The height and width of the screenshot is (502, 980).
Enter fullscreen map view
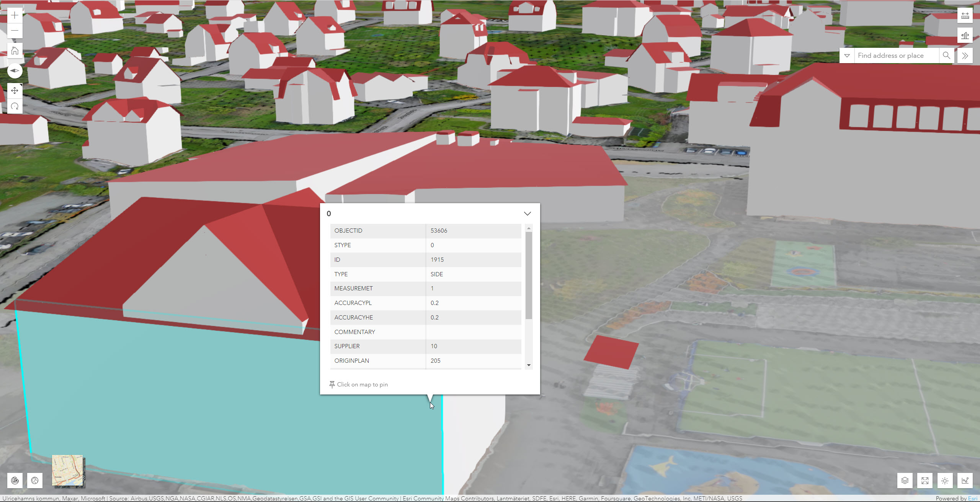click(925, 481)
